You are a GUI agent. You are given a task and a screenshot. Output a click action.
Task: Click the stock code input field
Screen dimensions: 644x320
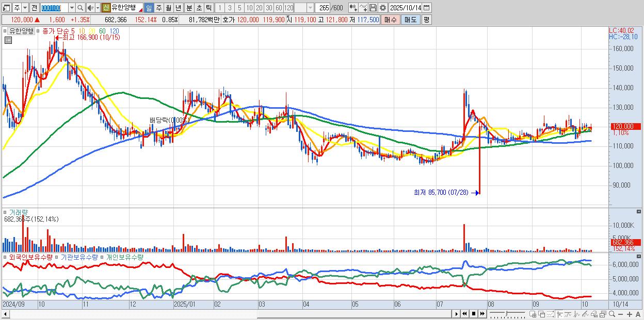54,8
